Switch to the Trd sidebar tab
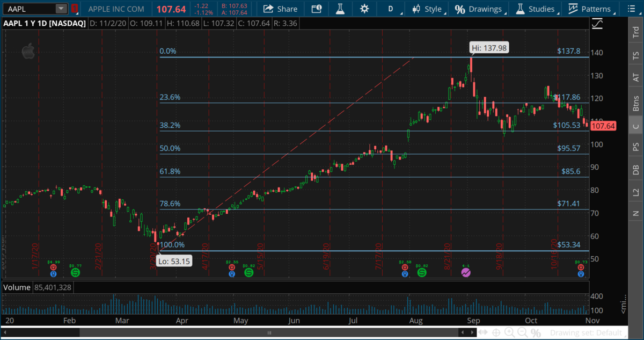Screen dimensions: 644x340 635,33
